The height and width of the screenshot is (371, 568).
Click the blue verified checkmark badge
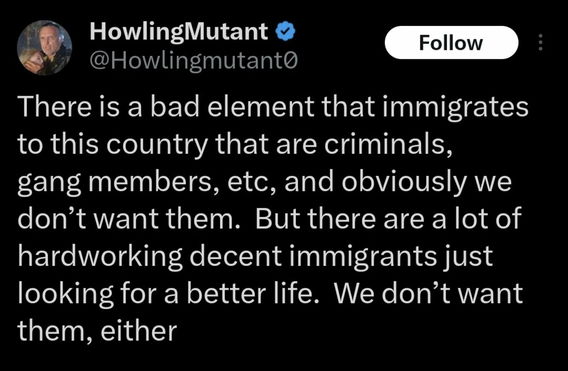click(285, 32)
